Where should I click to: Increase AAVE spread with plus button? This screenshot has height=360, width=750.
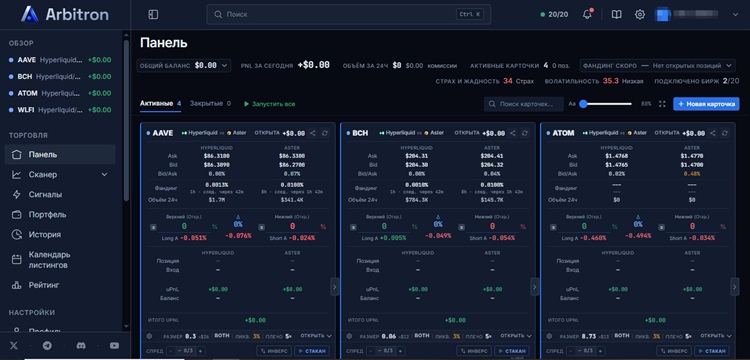[x=200, y=351]
